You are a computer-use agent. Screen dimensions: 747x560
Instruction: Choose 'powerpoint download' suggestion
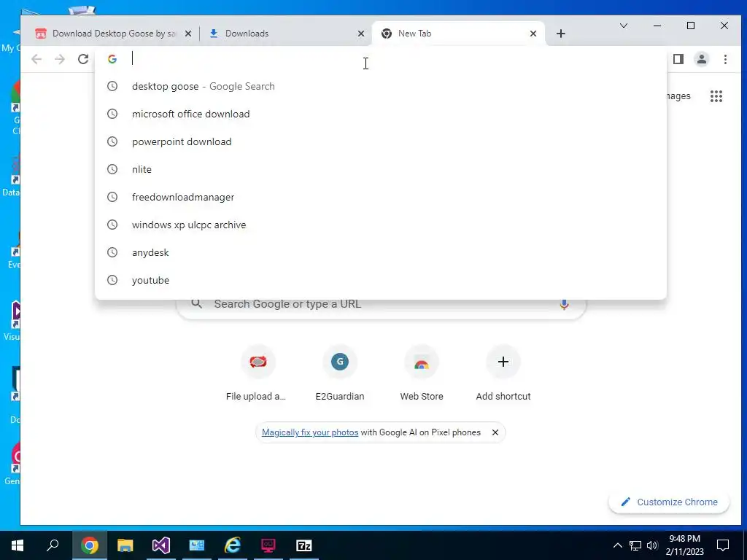(x=381, y=141)
